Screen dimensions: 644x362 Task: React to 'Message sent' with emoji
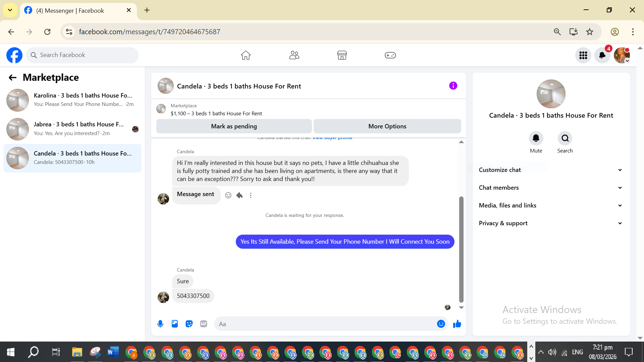click(228, 195)
